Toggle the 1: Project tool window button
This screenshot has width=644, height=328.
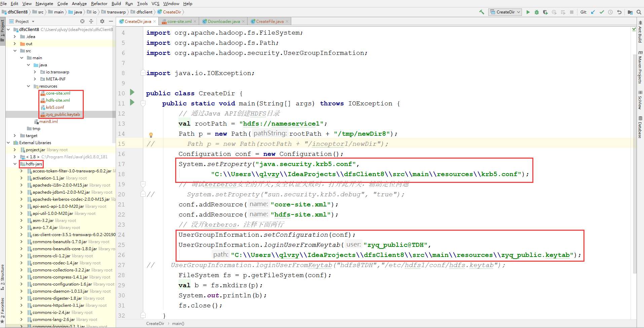coord(2,31)
